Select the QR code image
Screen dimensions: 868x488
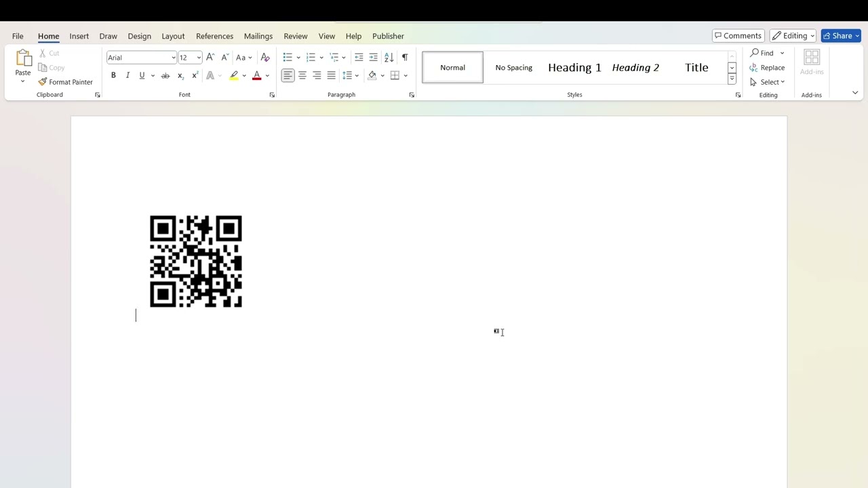(x=195, y=262)
